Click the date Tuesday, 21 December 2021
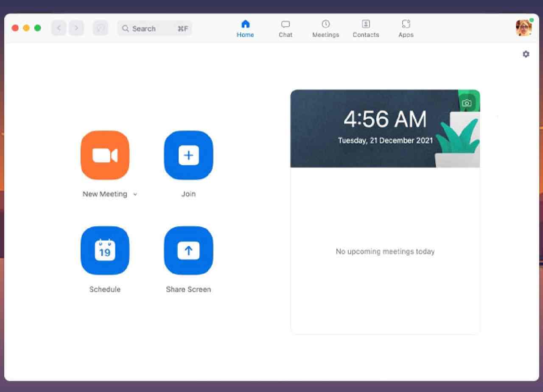The width and height of the screenshot is (543, 392). point(385,140)
